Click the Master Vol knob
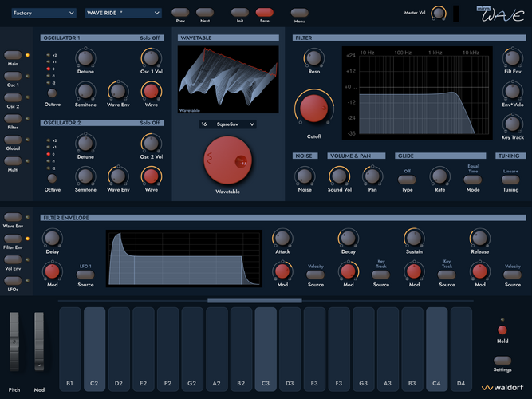This screenshot has width=532, height=399. tap(439, 14)
